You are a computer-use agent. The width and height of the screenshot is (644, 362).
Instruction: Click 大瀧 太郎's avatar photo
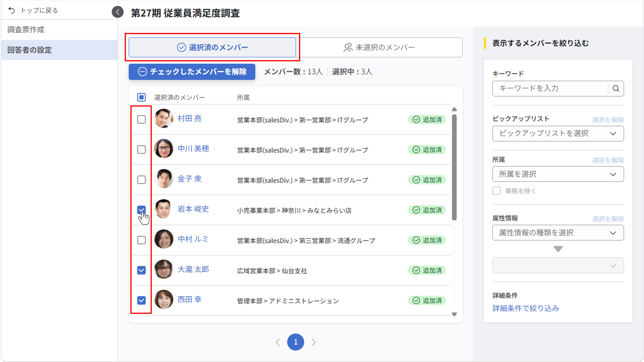(164, 269)
